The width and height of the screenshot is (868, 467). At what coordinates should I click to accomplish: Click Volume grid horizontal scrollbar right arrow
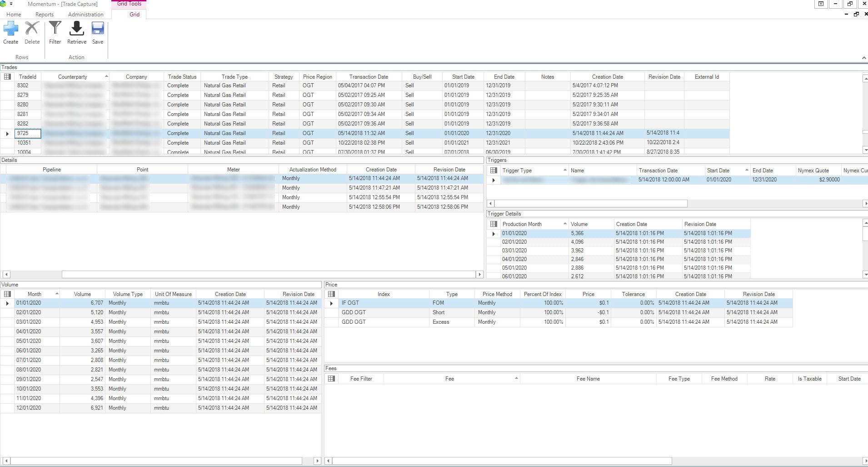317,461
